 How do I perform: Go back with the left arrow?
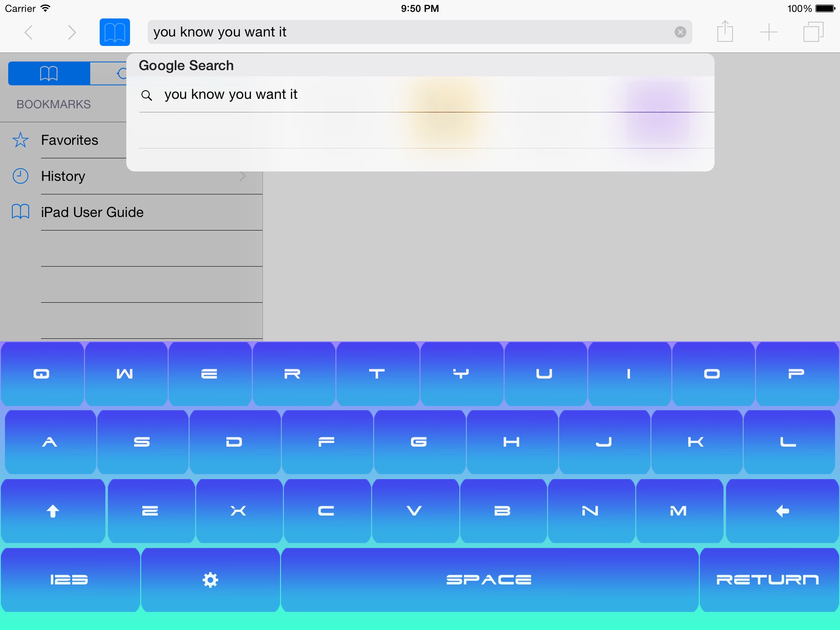click(29, 32)
